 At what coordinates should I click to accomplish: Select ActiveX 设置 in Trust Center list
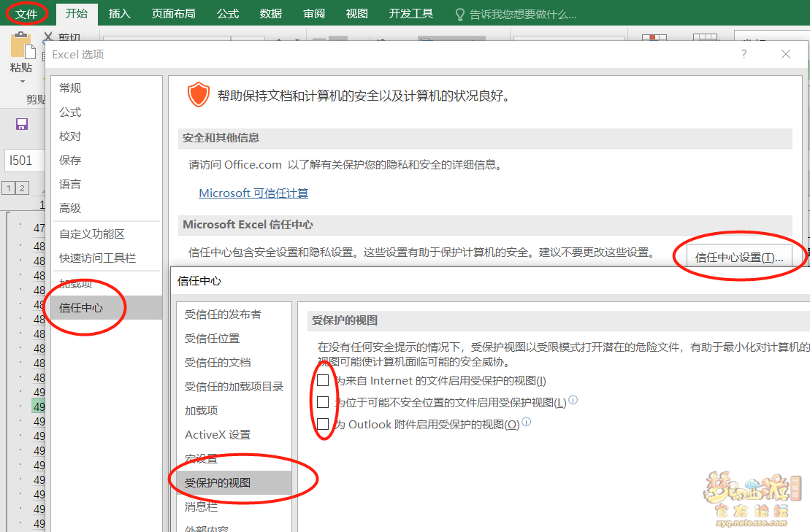click(234, 435)
